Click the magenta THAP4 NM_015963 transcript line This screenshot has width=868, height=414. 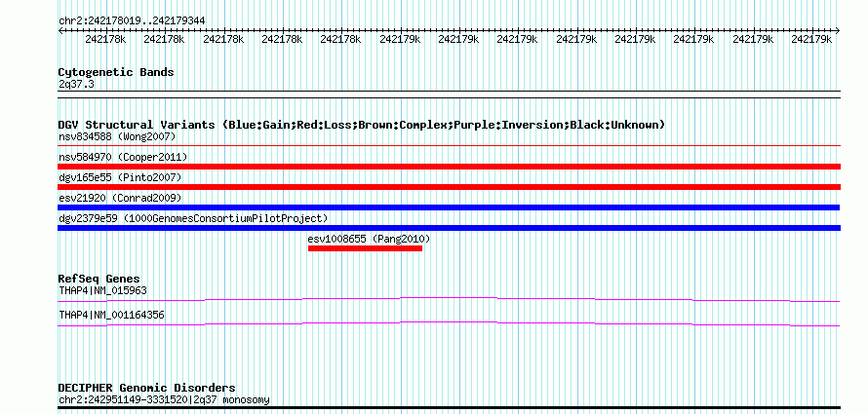[x=449, y=299]
